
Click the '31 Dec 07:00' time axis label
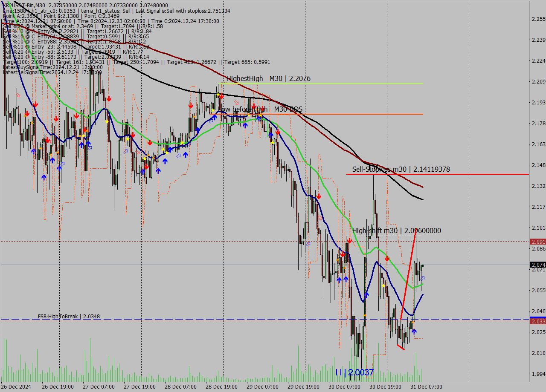[427, 386]
